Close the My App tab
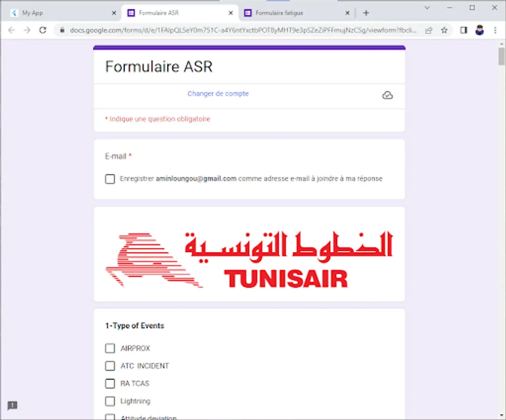Viewport: 506px width, 420px height. click(x=114, y=13)
